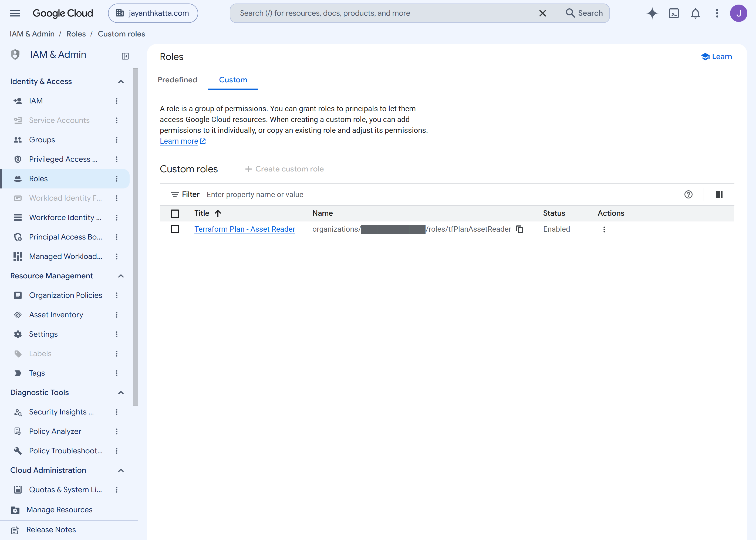This screenshot has width=756, height=540.
Task: Open three-dot menu next to Labels
Action: pyautogui.click(x=116, y=353)
